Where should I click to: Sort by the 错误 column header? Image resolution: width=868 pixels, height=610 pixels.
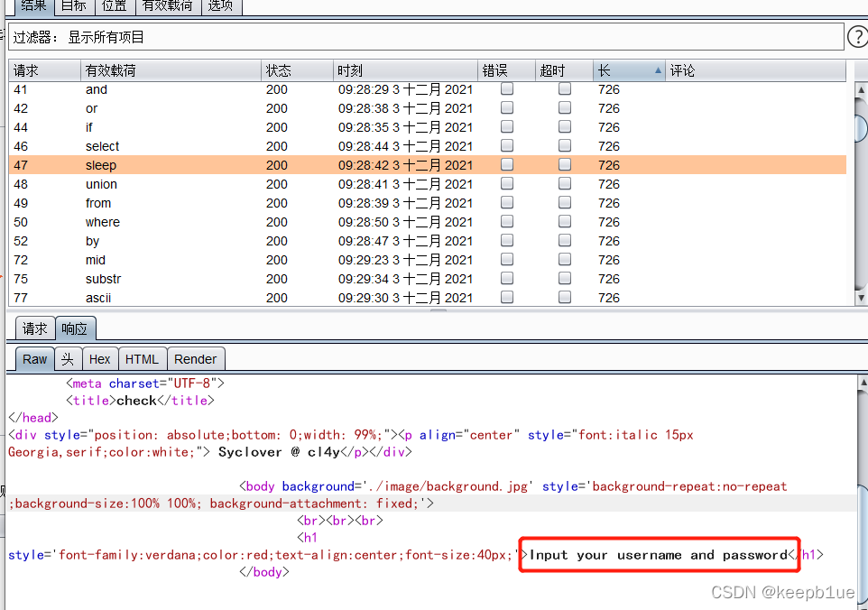pyautogui.click(x=506, y=70)
